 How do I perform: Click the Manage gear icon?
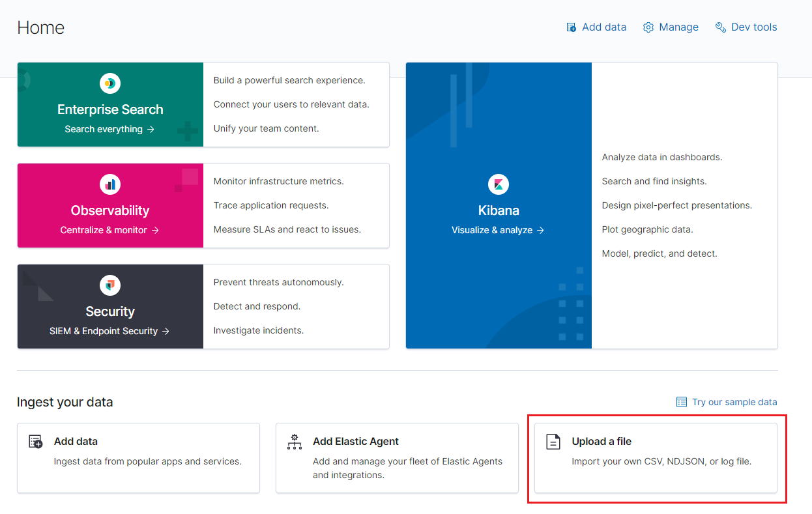pos(648,27)
